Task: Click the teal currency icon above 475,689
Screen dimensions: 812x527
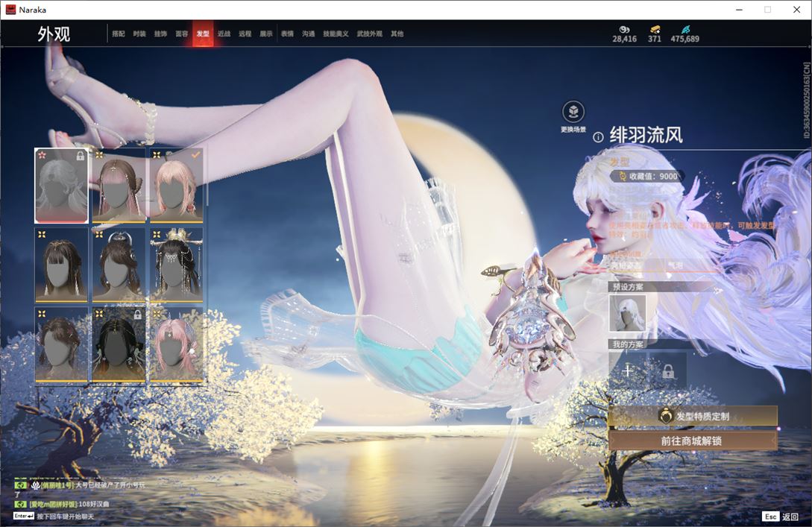Action: pyautogui.click(x=685, y=30)
